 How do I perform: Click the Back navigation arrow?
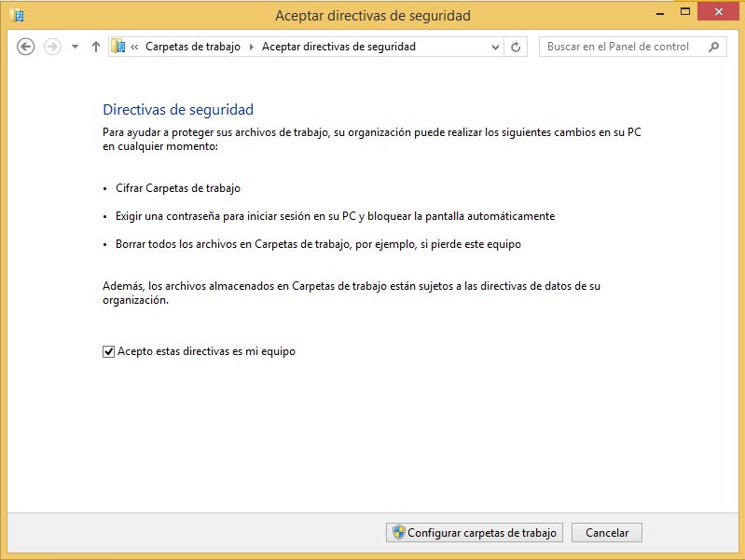[x=26, y=47]
